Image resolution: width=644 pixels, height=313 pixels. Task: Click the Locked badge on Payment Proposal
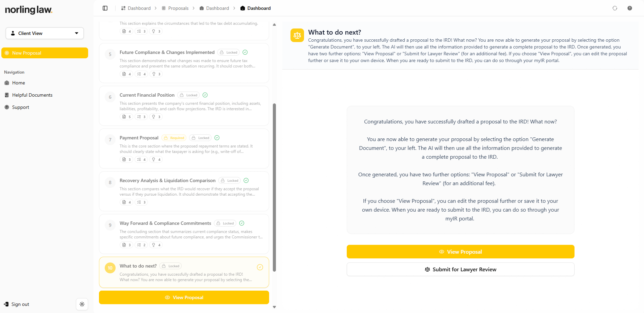(200, 138)
